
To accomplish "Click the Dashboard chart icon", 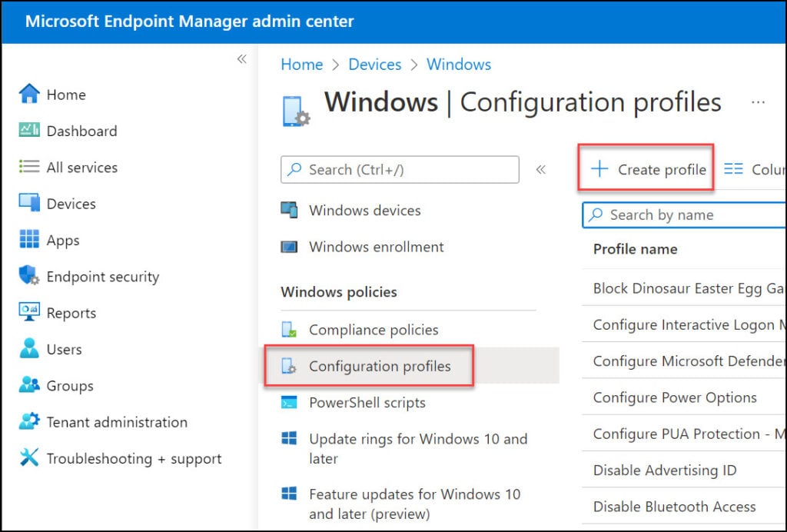I will pos(29,130).
